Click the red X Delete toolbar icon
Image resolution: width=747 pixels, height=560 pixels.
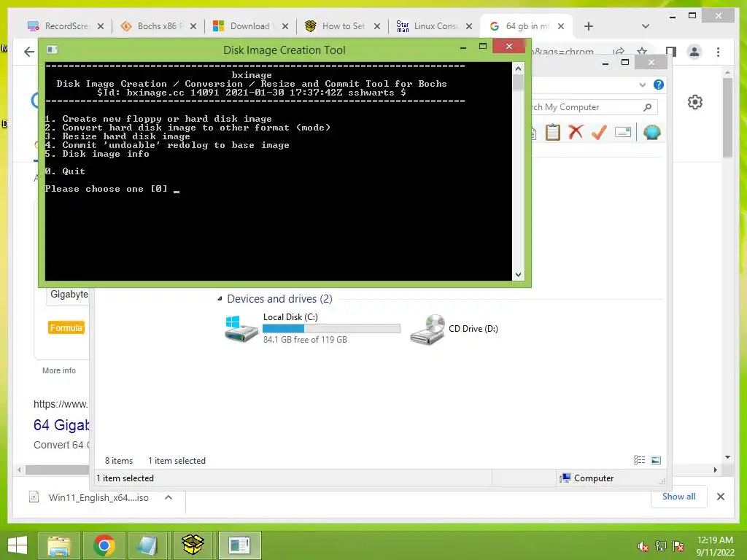tap(576, 132)
